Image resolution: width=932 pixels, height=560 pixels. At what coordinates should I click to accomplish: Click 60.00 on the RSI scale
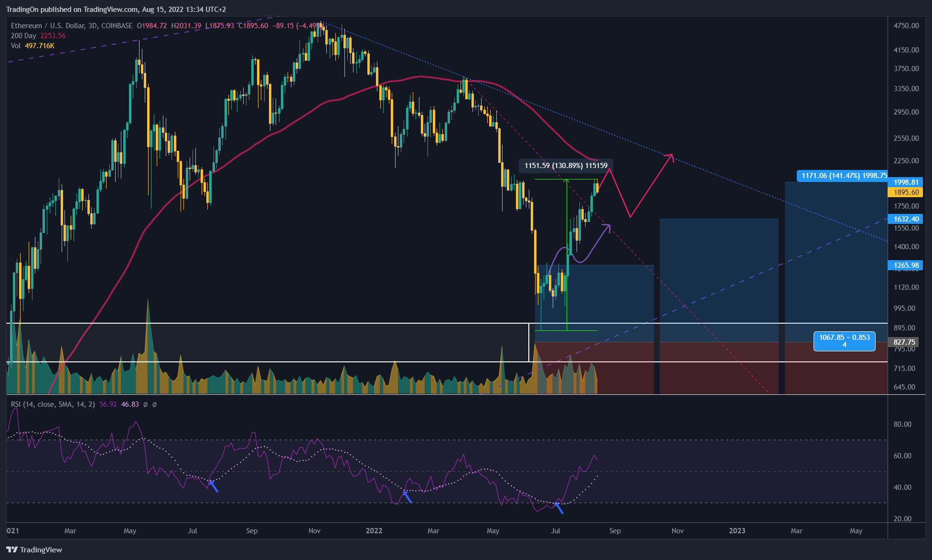pyautogui.click(x=902, y=455)
